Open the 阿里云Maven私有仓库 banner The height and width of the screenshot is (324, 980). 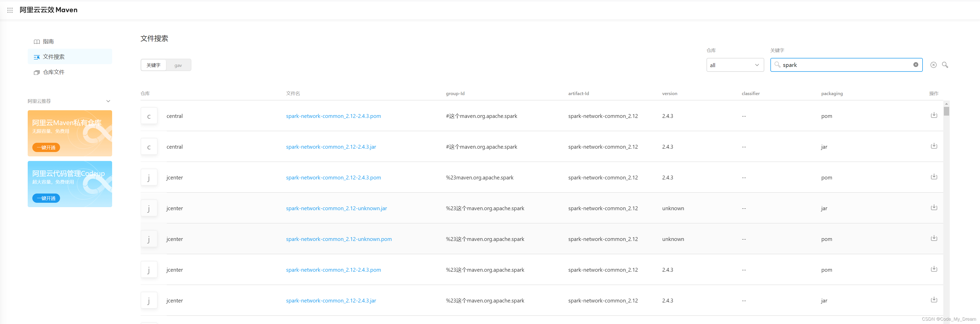pyautogui.click(x=70, y=133)
